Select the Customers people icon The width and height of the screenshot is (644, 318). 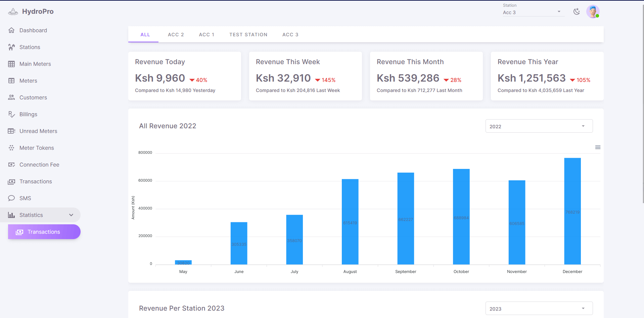pyautogui.click(x=11, y=97)
